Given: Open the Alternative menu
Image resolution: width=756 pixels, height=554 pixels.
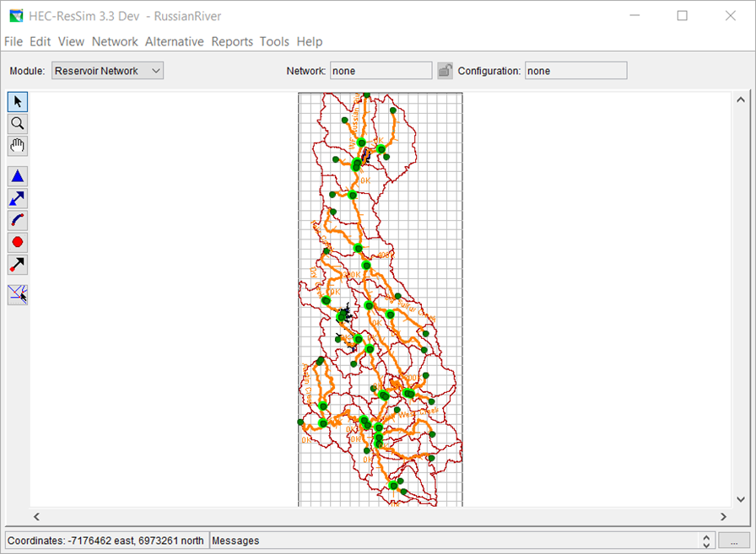Looking at the screenshot, I should tap(174, 41).
